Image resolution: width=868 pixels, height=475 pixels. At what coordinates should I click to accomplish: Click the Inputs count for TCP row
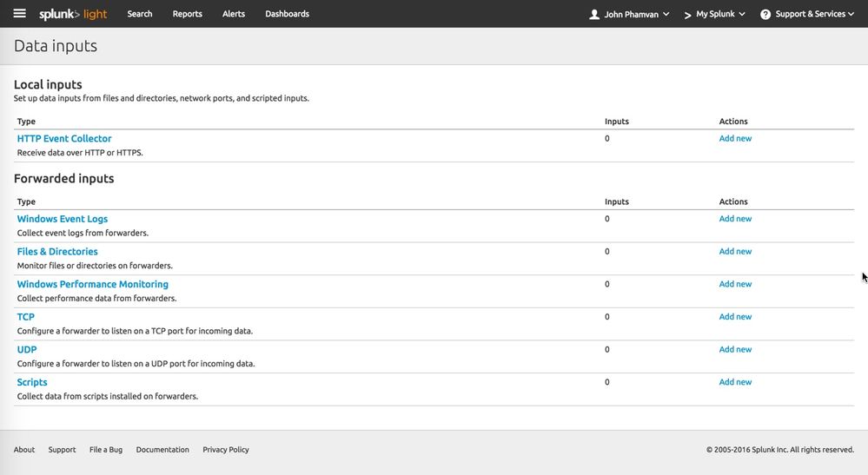[607, 317]
